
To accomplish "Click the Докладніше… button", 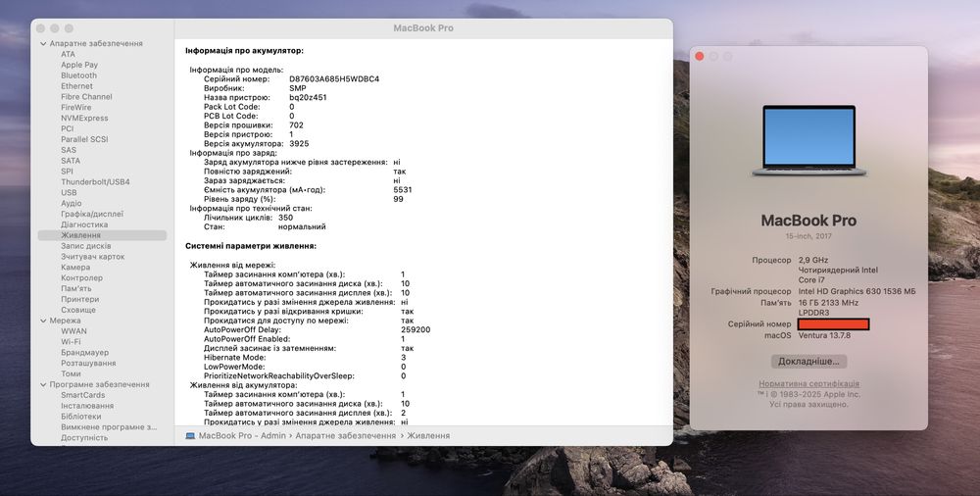I will (x=808, y=362).
